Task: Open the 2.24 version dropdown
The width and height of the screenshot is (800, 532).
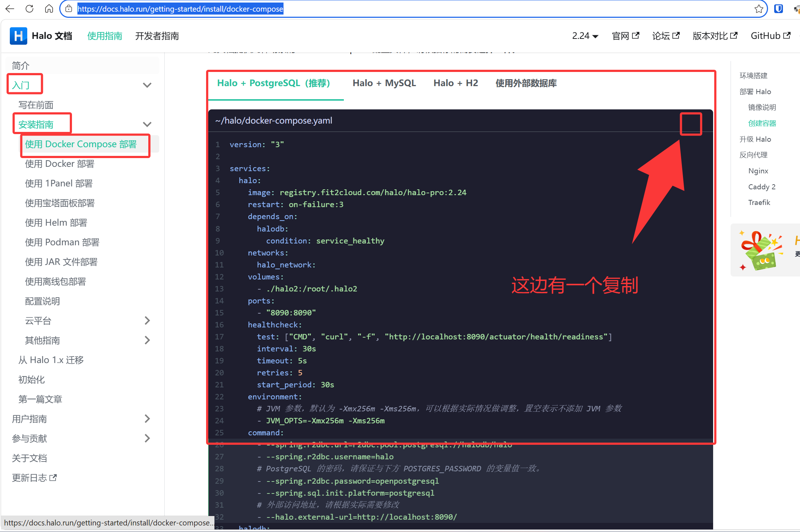Action: coord(585,36)
